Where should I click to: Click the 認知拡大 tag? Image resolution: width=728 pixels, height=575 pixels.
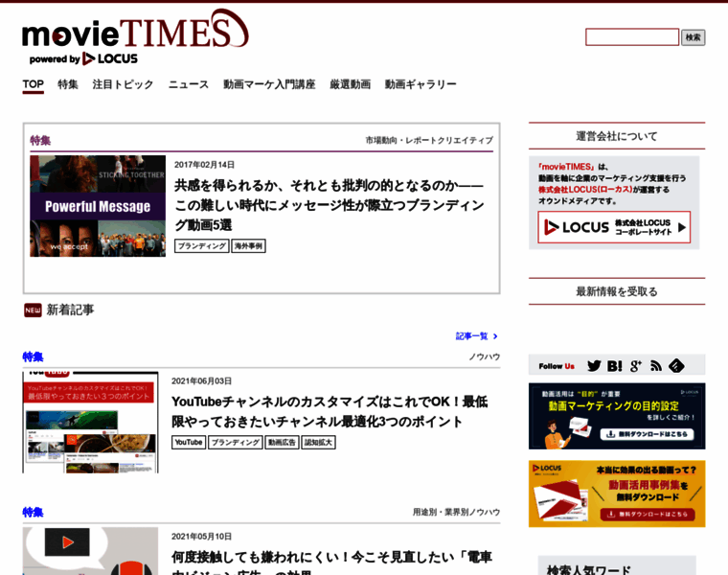pos(318,442)
